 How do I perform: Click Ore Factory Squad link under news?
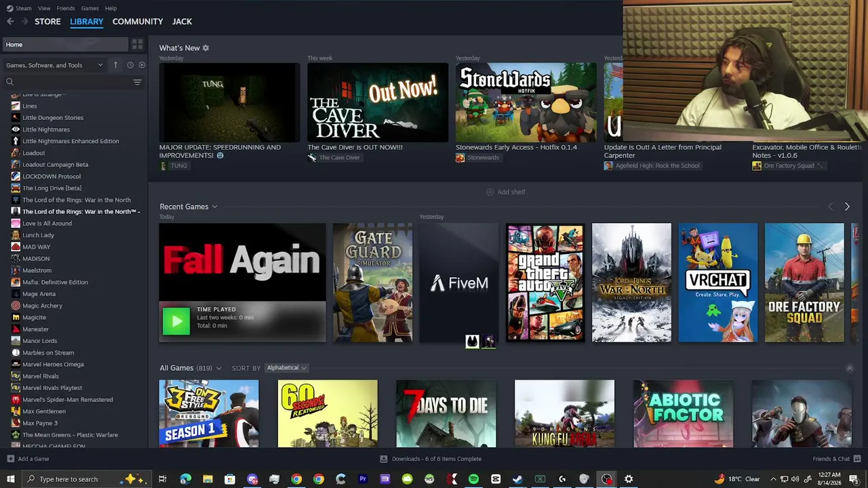tap(789, 165)
